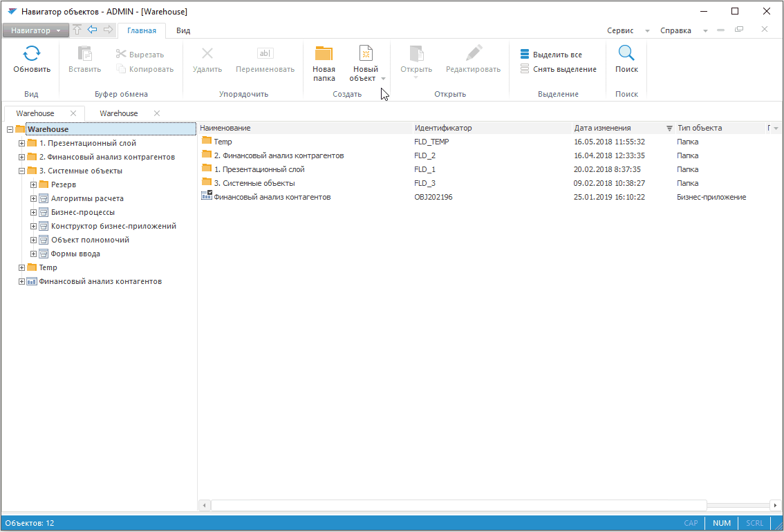Click Бизнес-процессы tree icon

pyautogui.click(x=44, y=212)
